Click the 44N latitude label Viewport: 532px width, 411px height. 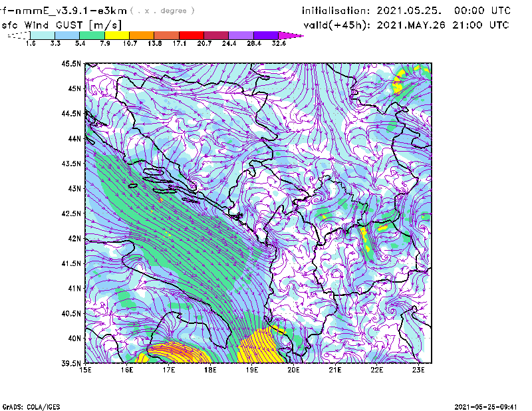[x=74, y=138]
